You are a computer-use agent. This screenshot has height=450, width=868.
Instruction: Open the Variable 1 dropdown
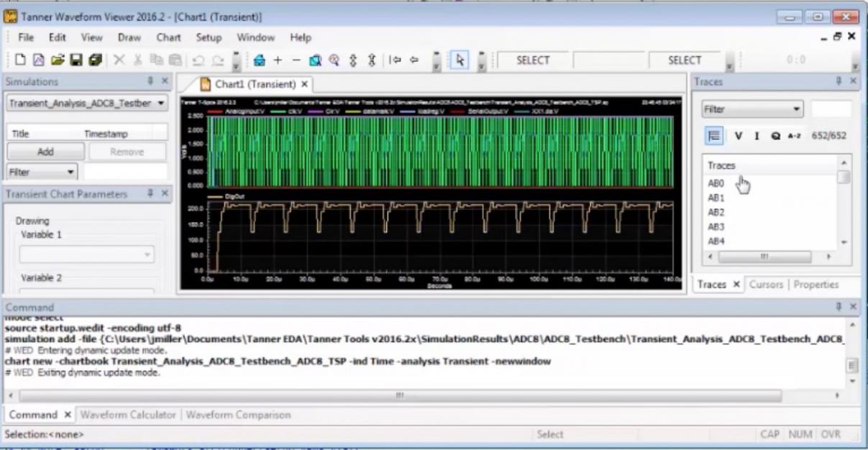[x=86, y=254]
